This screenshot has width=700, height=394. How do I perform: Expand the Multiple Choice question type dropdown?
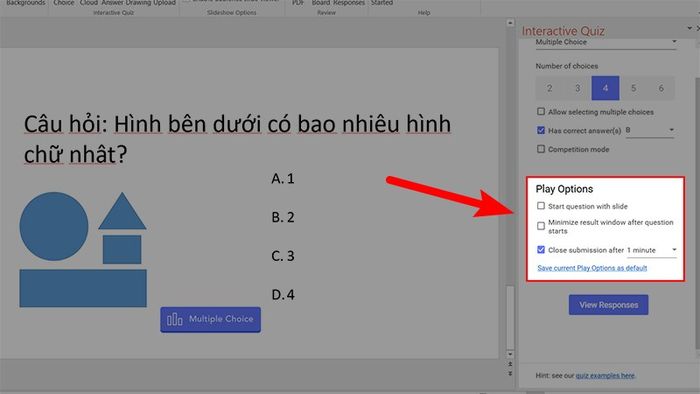pos(606,42)
